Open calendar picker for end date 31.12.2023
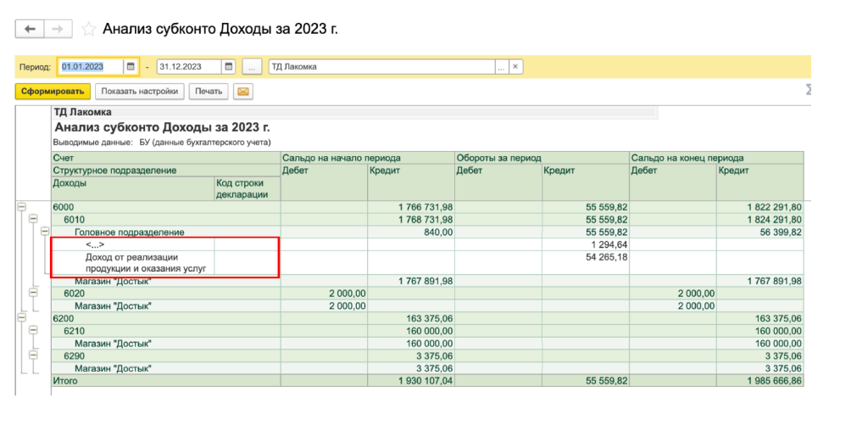 coord(228,67)
